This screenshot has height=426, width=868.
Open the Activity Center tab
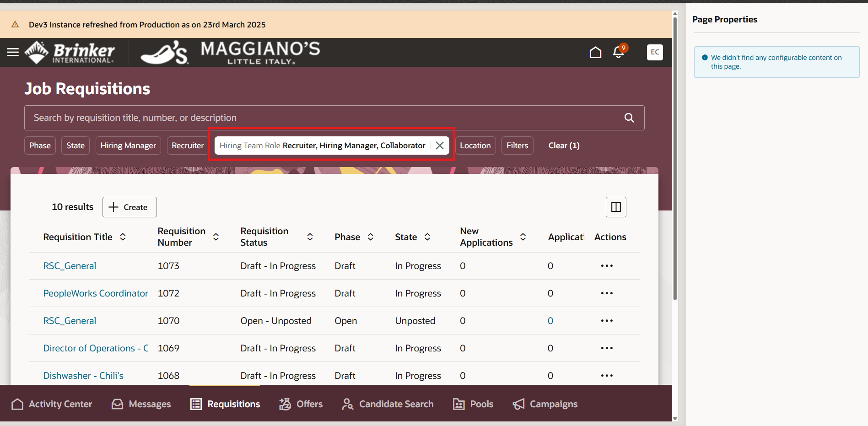pyautogui.click(x=52, y=404)
